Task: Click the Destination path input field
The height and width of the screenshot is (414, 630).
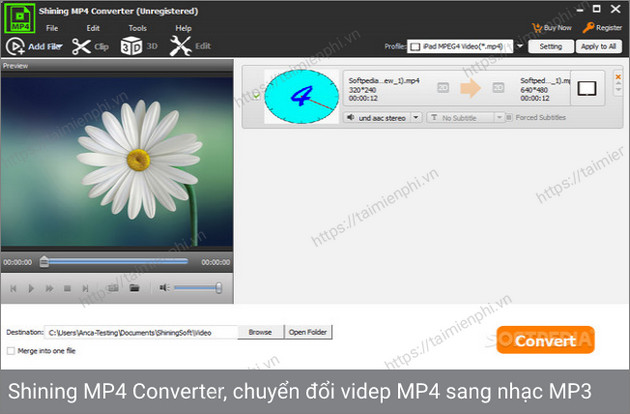Action: pos(141,332)
